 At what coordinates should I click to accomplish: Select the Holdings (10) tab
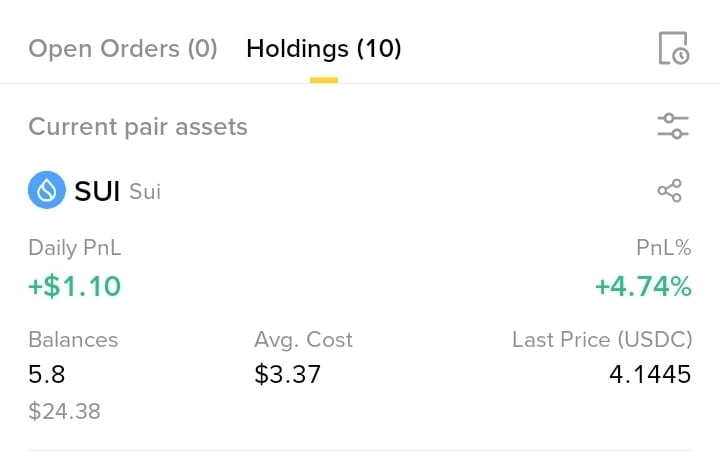[x=324, y=49]
